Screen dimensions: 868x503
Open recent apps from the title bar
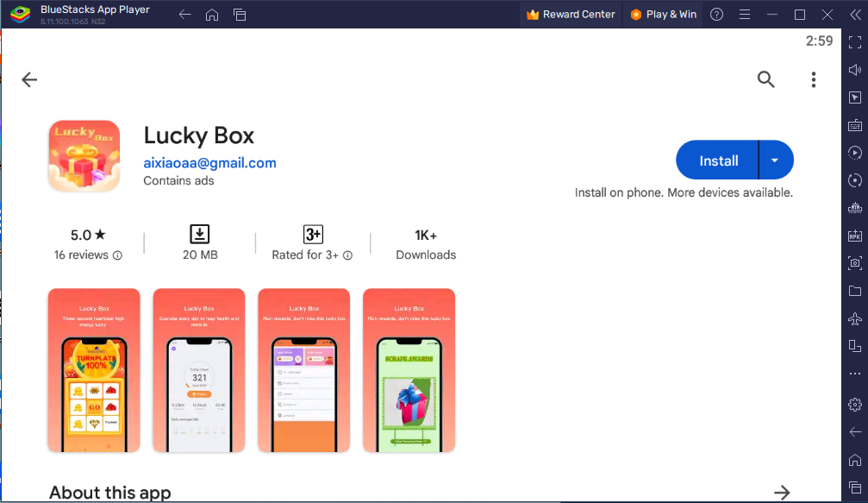240,15
